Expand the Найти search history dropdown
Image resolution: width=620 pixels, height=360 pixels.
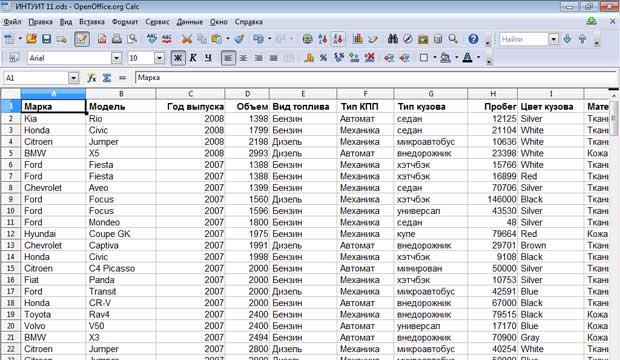click(554, 39)
